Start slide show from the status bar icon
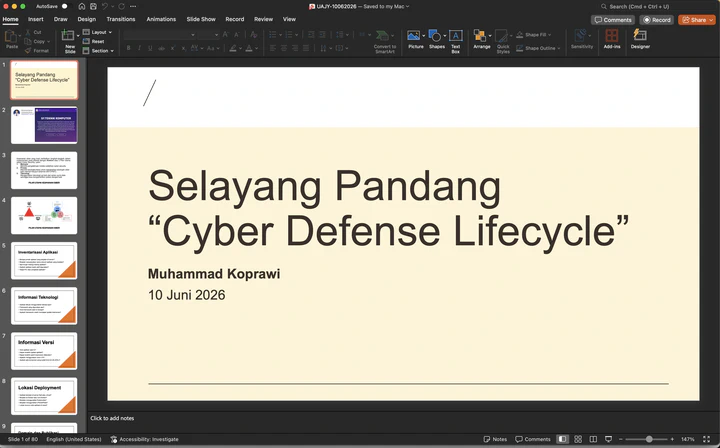The image size is (720, 448). (608, 439)
